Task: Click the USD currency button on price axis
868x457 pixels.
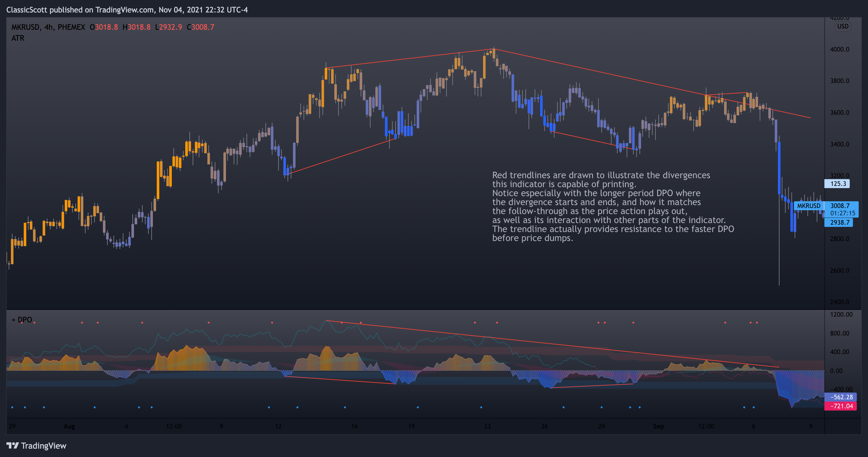Action: point(843,26)
